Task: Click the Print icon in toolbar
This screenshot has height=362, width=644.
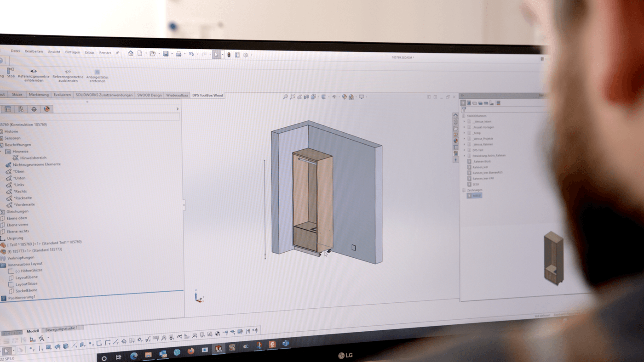Action: click(x=178, y=54)
